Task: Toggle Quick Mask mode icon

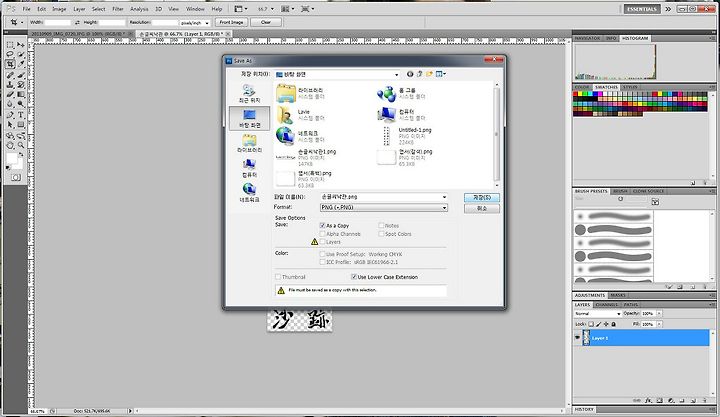Action: [16, 177]
